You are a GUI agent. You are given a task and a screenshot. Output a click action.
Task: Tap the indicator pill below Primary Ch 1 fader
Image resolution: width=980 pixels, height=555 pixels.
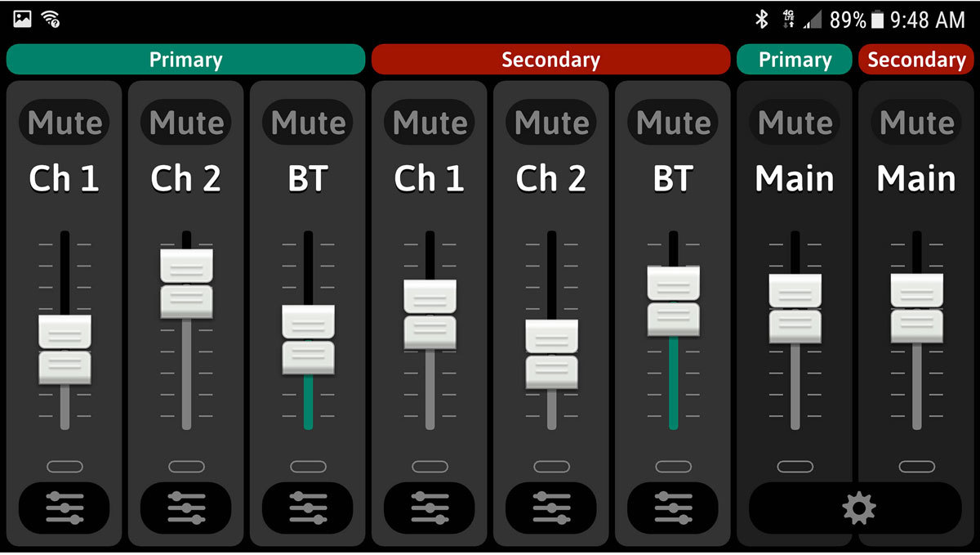[x=65, y=467]
